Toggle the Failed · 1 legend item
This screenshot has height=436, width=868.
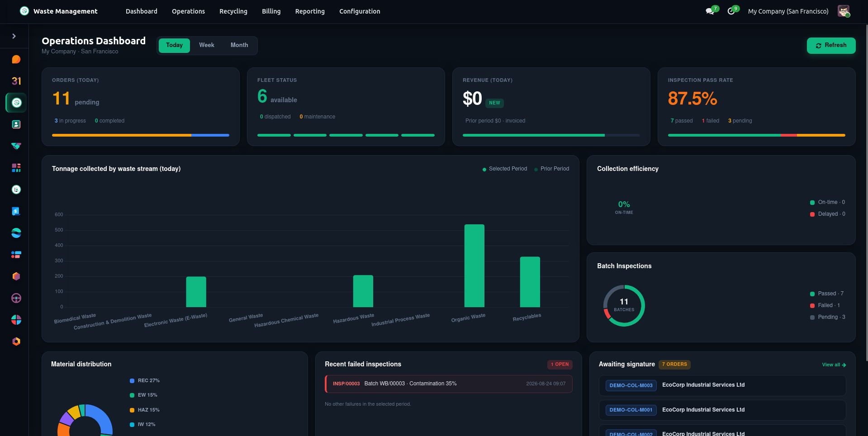tap(825, 305)
